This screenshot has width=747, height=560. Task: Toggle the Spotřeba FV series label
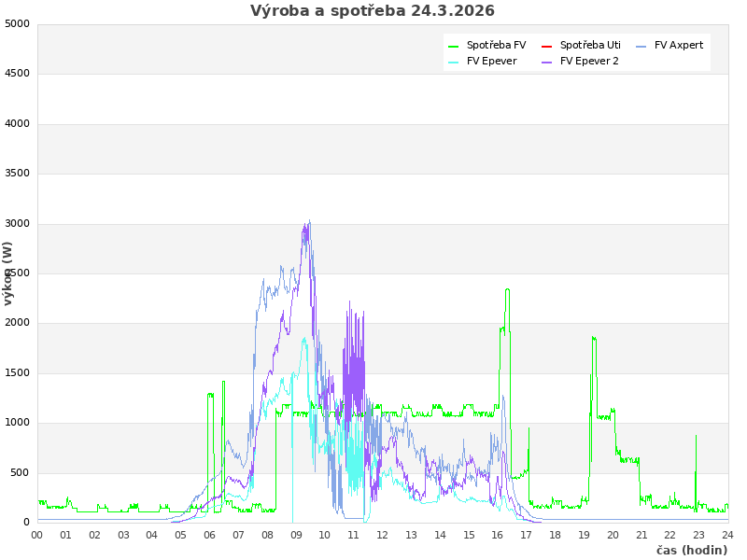pyautogui.click(x=496, y=45)
